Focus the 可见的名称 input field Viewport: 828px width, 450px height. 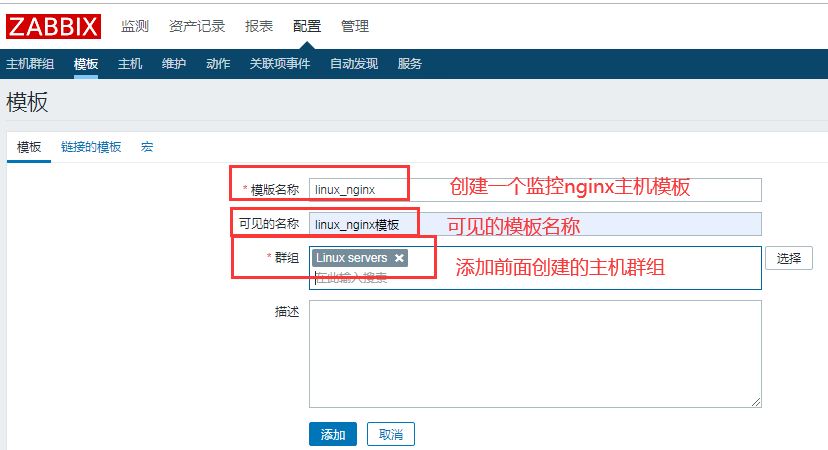pos(535,224)
